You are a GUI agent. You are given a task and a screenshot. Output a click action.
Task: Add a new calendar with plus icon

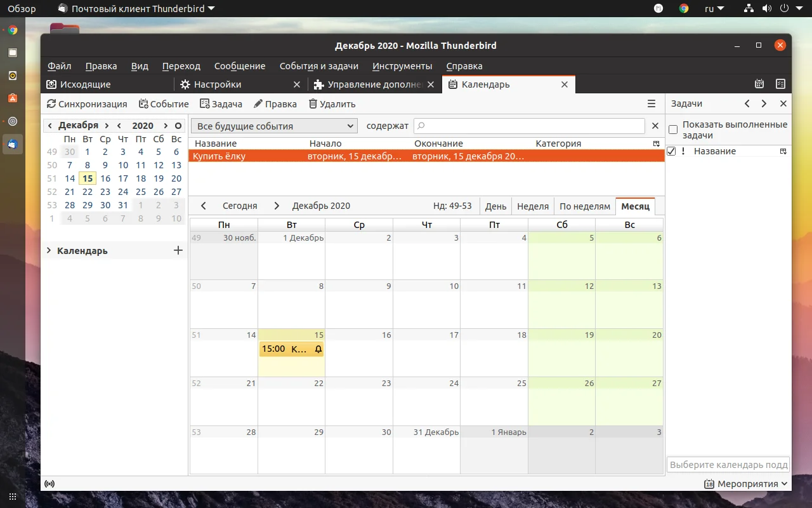pos(178,250)
